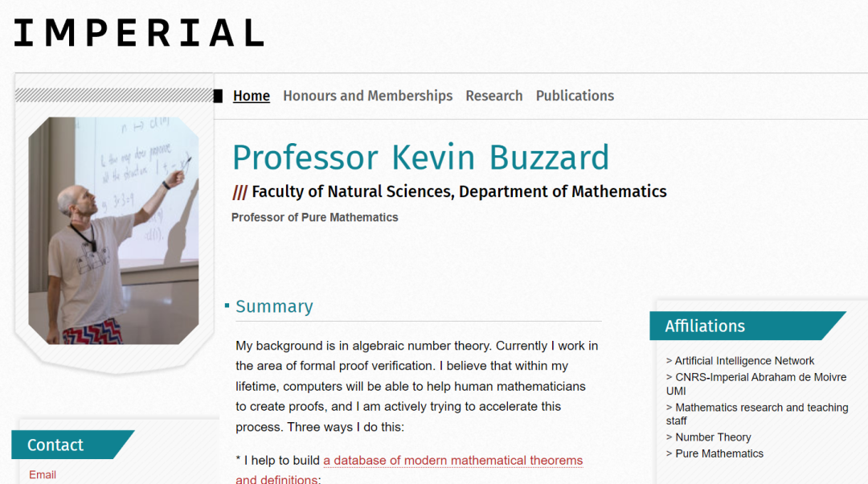
Task: Open the Email contact link
Action: click(43, 474)
